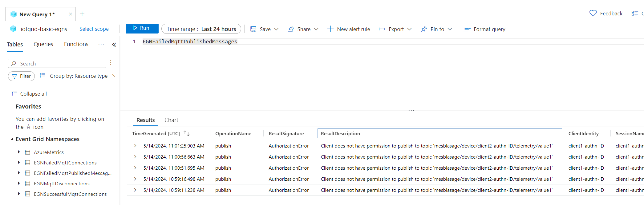Open the Export dropdown arrow
644x205 pixels.
409,29
